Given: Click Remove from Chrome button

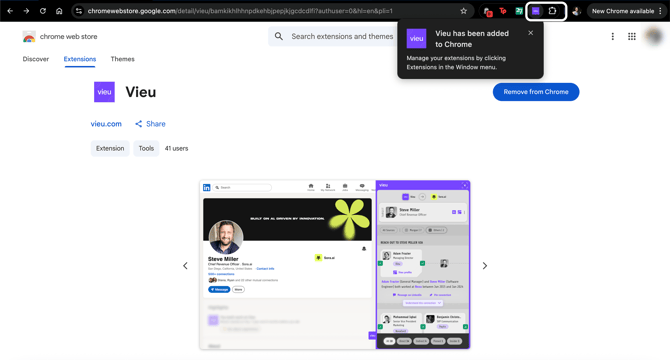Looking at the screenshot, I should click(536, 92).
